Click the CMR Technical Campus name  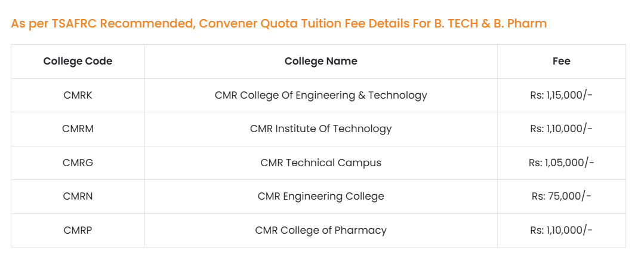point(321,163)
